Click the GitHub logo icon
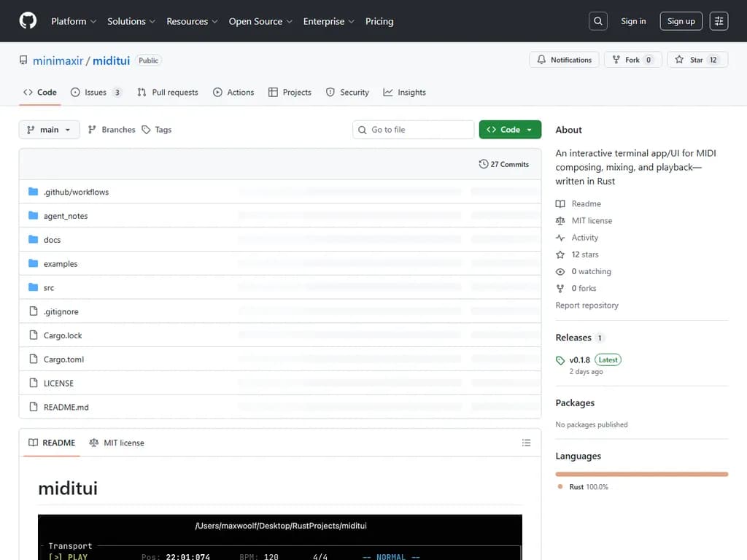 point(28,21)
